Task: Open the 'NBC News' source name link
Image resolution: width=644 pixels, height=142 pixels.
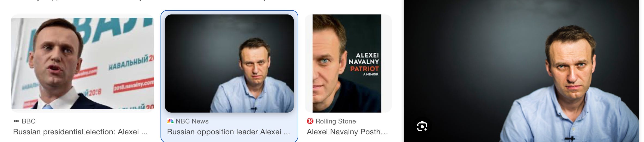Action: coord(192,121)
